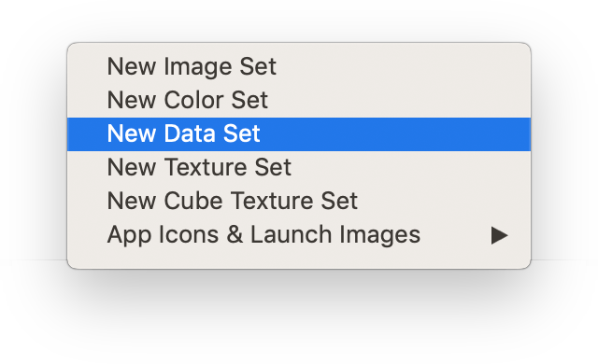Viewport: 598px width, 364px height.
Task: Expand the App Icons & Launch Images entry
Action: pos(299,234)
